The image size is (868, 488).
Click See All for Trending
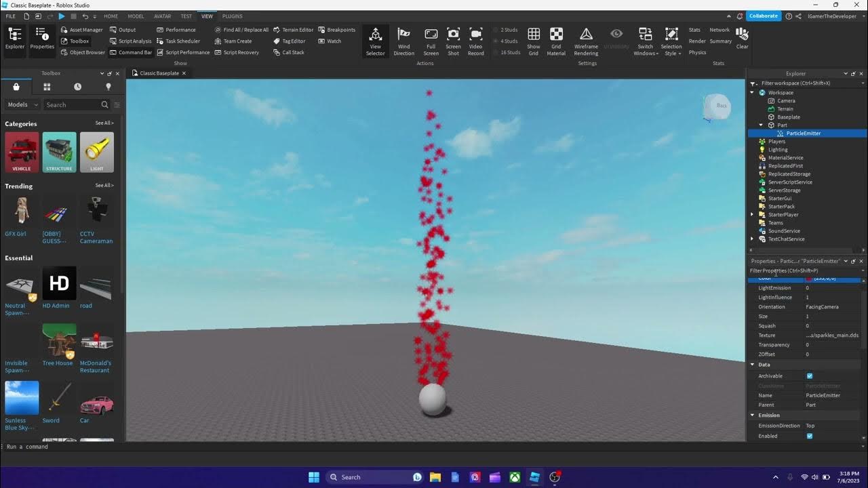(104, 185)
